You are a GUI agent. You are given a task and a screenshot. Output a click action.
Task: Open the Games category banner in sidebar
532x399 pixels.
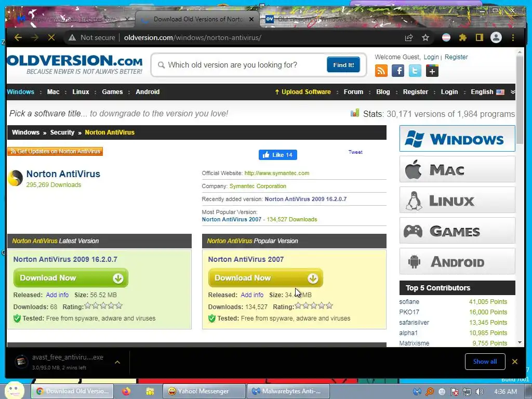[457, 231]
